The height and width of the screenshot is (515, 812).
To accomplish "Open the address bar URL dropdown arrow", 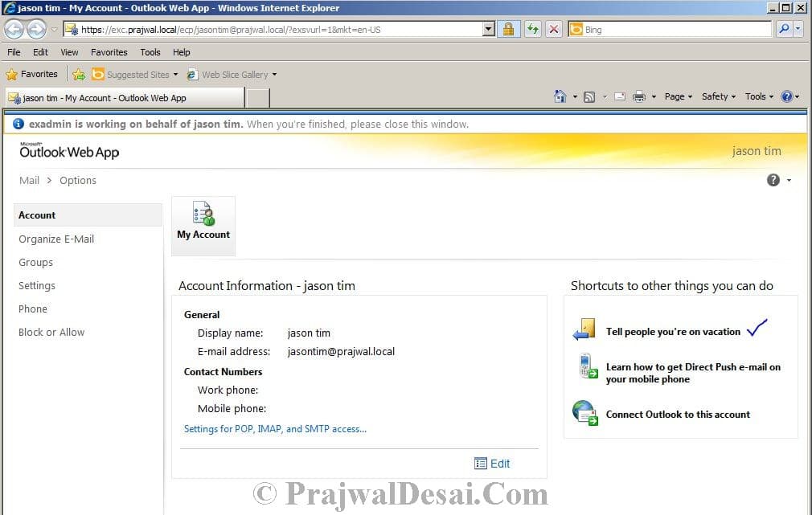I will [x=488, y=29].
